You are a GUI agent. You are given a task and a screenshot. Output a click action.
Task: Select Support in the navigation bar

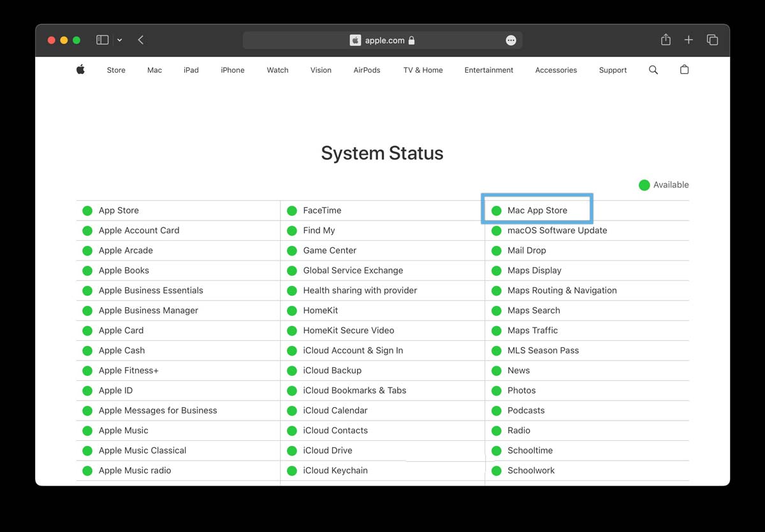pos(612,70)
